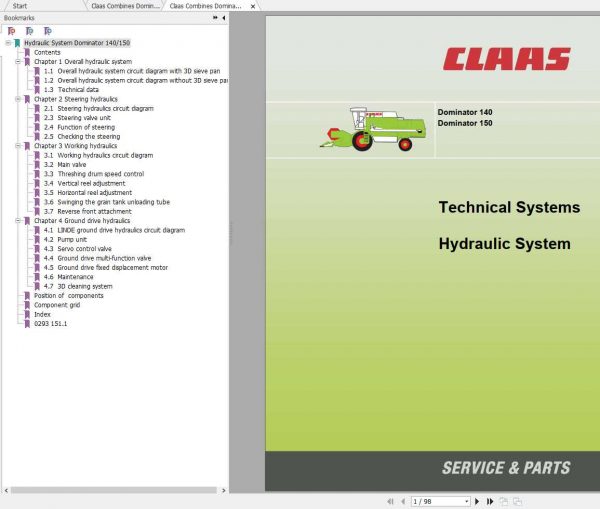Select the active Claas Combines Domina... tab
Viewport: 600px width, 509px height.
[205, 6]
